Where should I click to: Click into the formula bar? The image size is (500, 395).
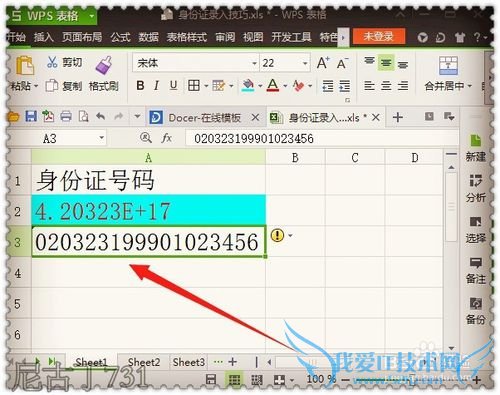[322, 138]
